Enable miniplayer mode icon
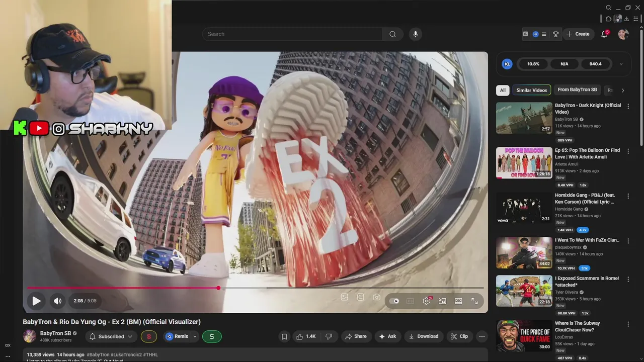The width and height of the screenshot is (644, 362). coord(442,301)
